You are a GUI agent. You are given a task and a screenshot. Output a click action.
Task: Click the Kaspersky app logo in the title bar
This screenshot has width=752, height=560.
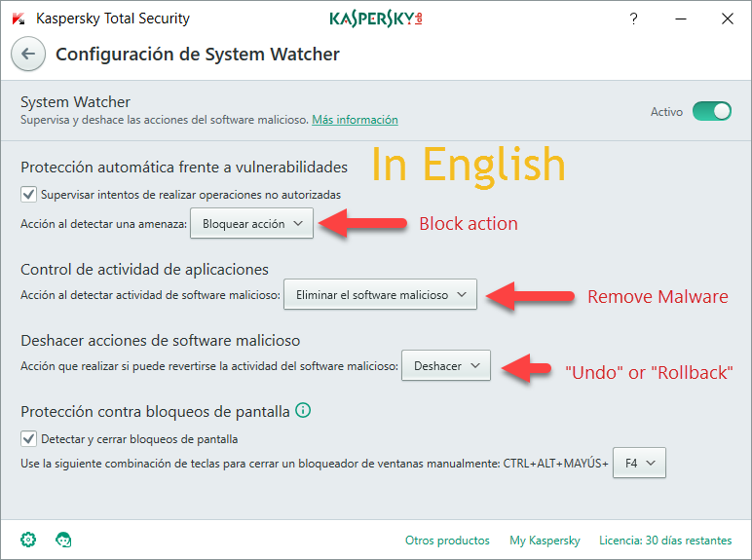[x=19, y=19]
